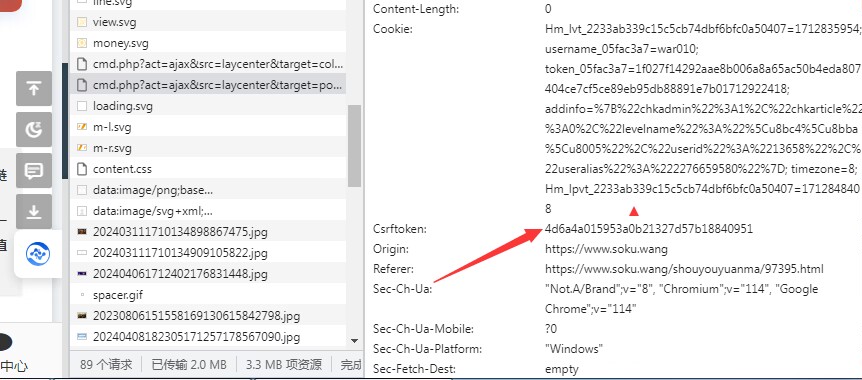The width and height of the screenshot is (862, 380).
Task: Click the Csrftoken header name
Action: tap(400, 229)
